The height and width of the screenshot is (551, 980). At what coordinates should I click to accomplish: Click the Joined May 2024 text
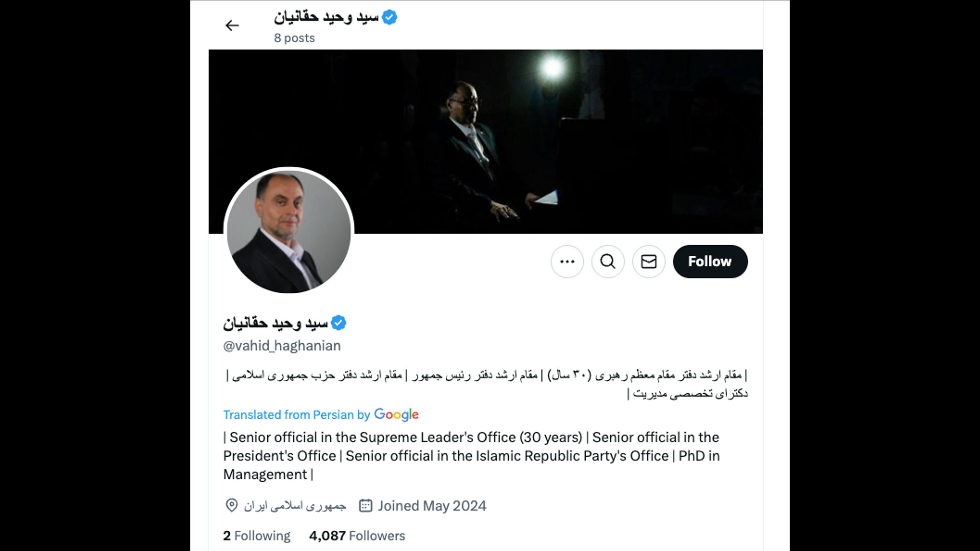432,506
